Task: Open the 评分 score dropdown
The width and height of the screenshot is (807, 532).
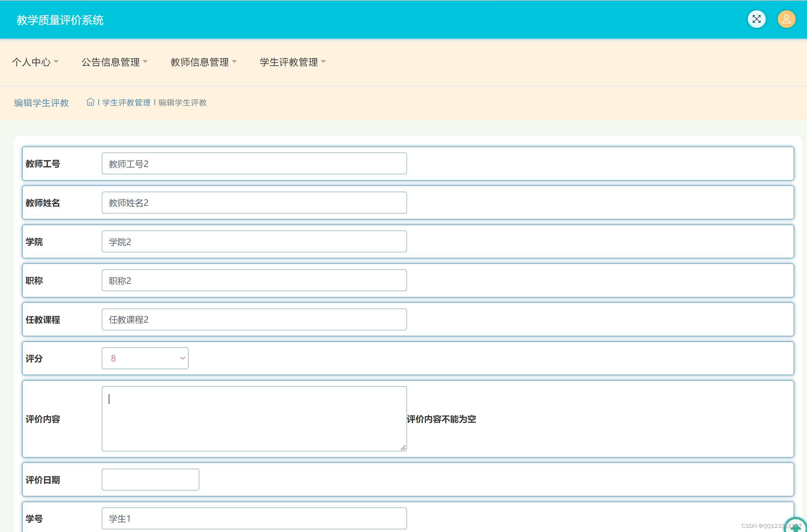Action: (145, 358)
